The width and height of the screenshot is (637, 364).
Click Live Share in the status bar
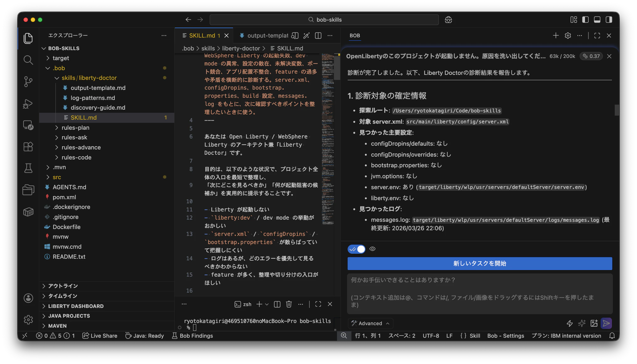[x=100, y=336]
